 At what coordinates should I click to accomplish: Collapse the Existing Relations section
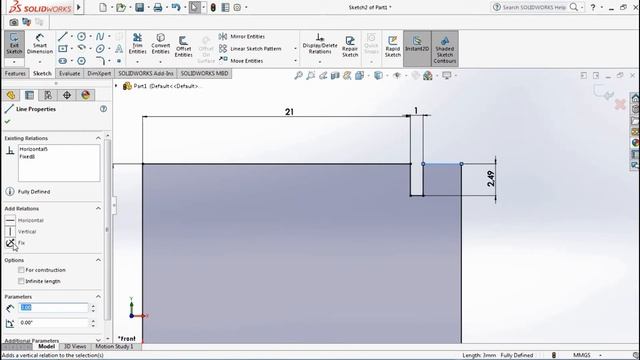pyautogui.click(x=98, y=138)
